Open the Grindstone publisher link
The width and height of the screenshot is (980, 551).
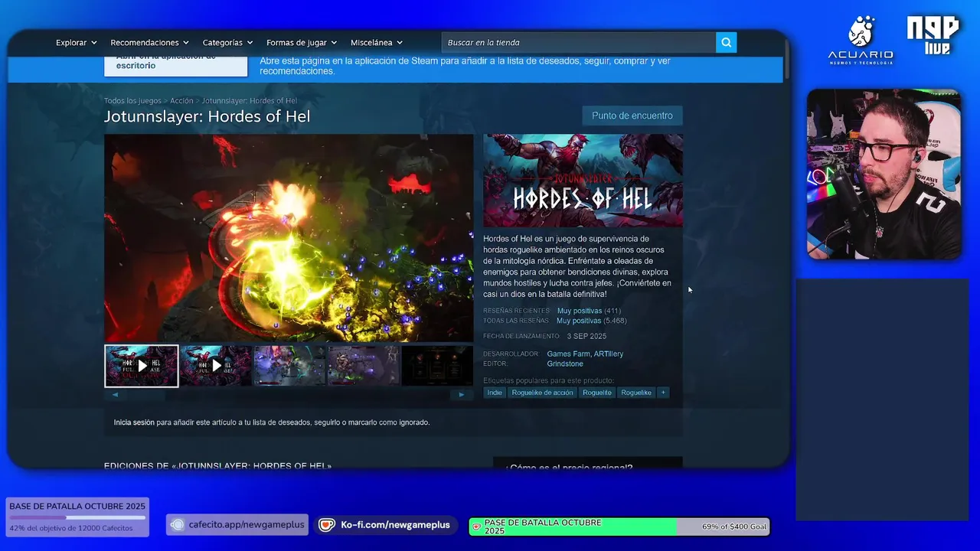coord(565,364)
